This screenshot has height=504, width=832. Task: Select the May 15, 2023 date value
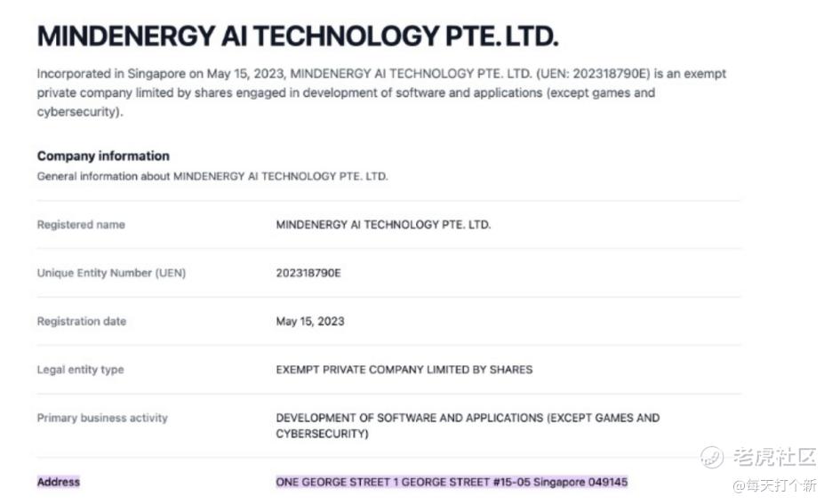click(x=310, y=321)
